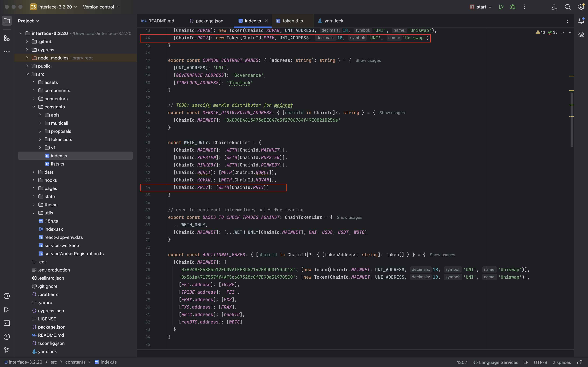Select the 'token.d.ts' tab
This screenshot has height=367, width=588.
pos(292,21)
